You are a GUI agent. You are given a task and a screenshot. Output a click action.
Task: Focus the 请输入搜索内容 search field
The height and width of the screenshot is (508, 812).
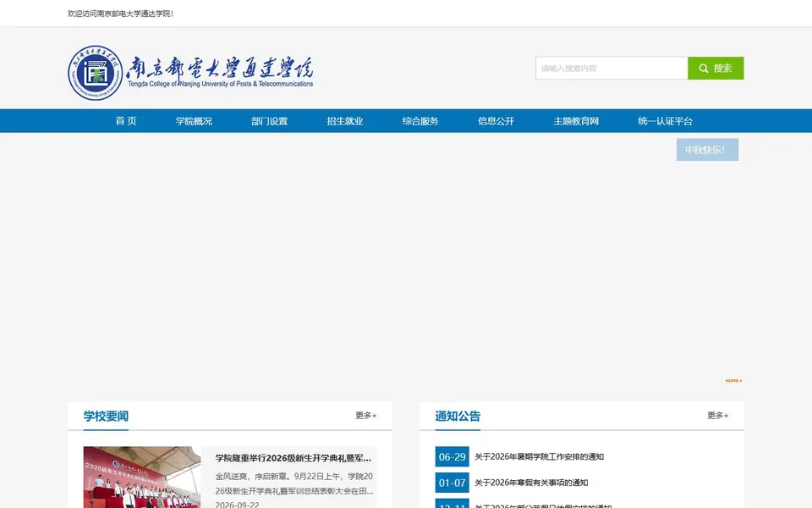coord(612,69)
